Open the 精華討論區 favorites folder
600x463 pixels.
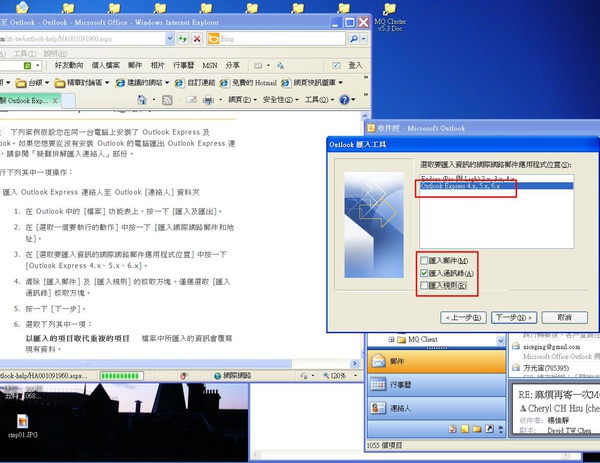[82, 83]
